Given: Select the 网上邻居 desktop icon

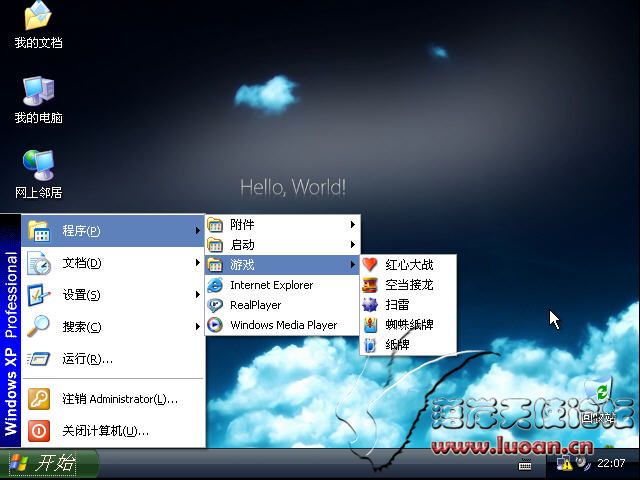Looking at the screenshot, I should pos(38,175).
